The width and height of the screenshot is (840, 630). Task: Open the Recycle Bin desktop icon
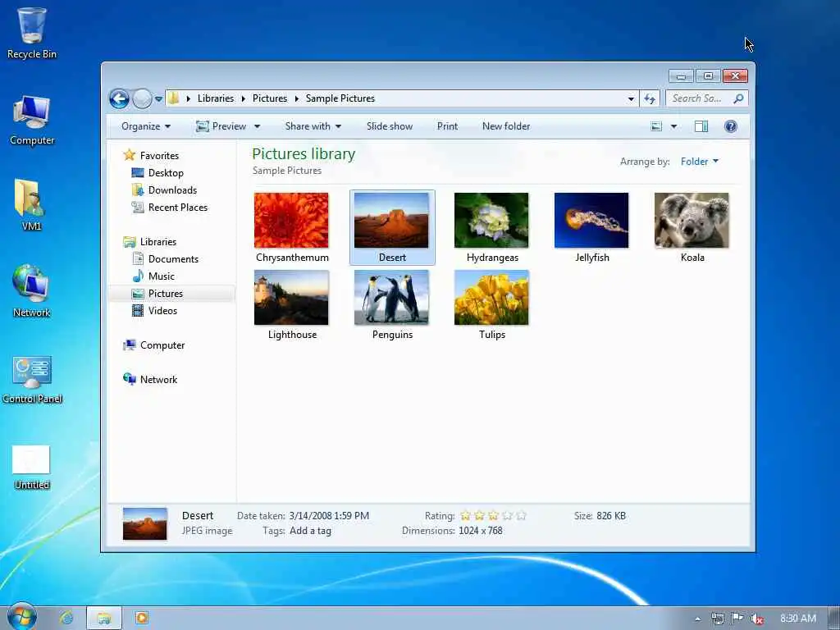click(x=32, y=33)
